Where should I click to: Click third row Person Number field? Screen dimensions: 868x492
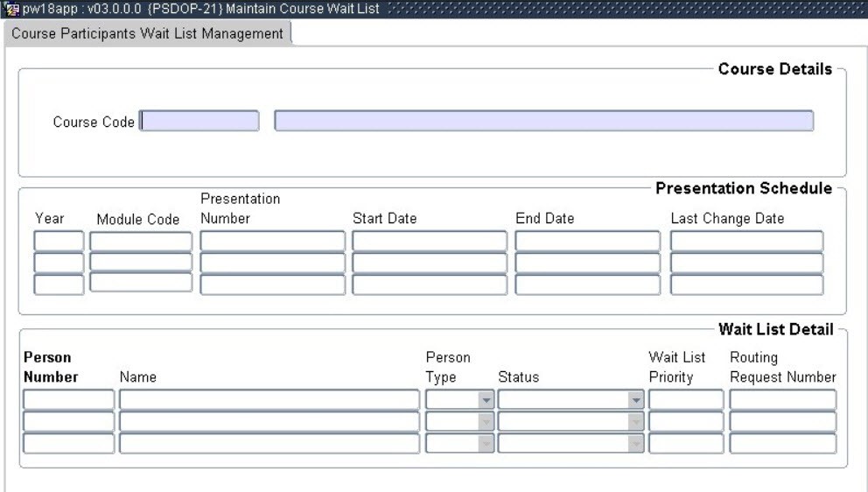(x=69, y=444)
